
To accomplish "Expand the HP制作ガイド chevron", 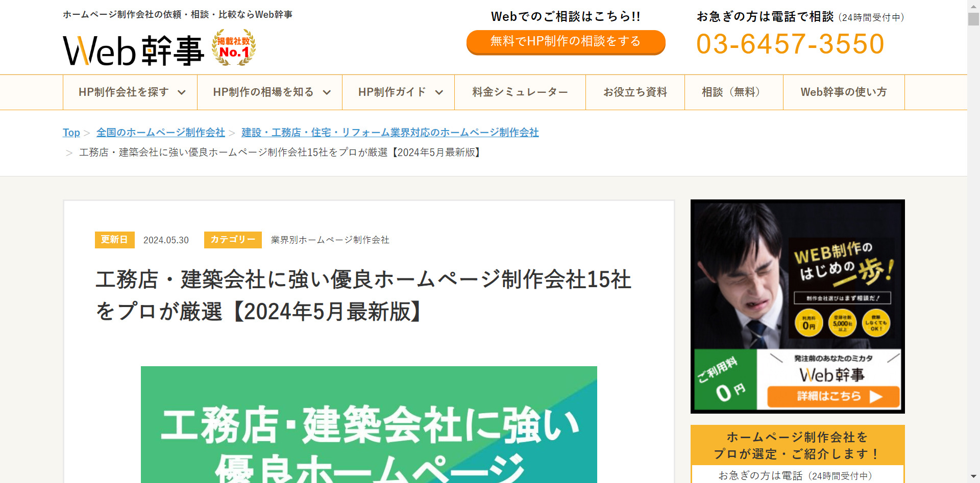I will point(439,92).
